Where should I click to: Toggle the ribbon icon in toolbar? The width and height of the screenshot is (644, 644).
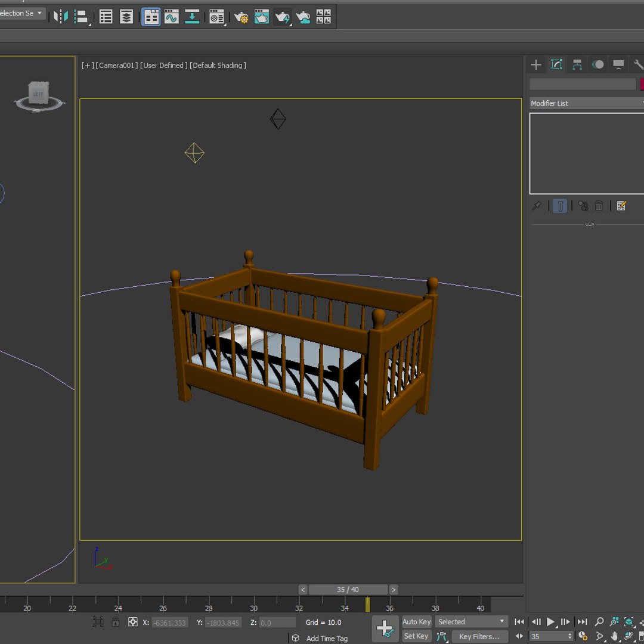pos(151,17)
